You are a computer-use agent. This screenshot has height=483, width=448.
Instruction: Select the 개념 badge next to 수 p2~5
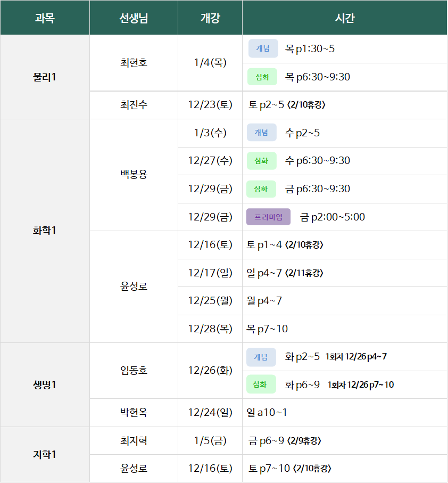tap(261, 133)
